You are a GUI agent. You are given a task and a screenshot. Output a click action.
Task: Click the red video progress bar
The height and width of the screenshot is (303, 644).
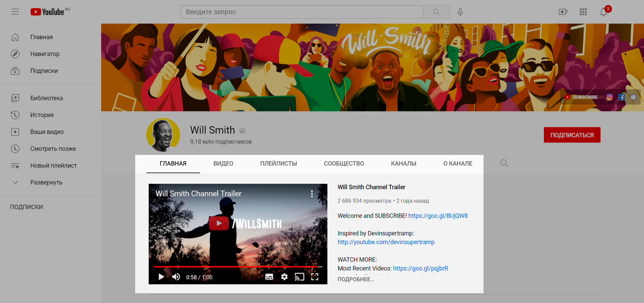coord(238,267)
